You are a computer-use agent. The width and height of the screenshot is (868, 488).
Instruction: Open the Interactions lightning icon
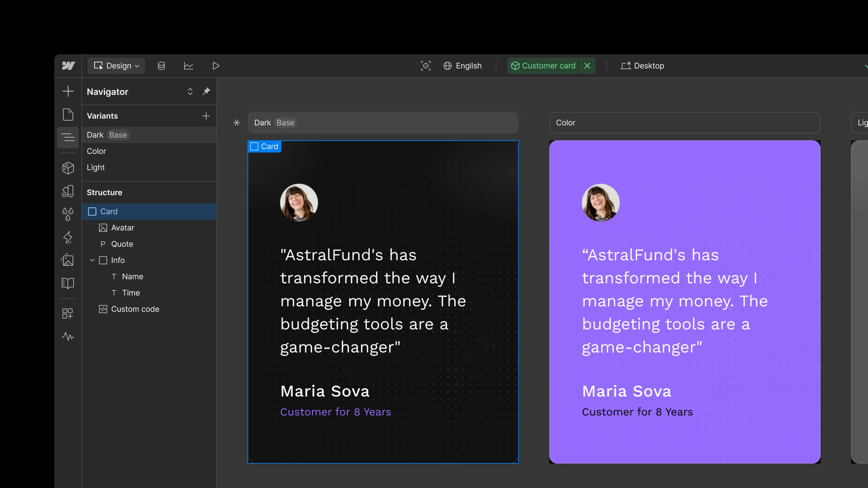click(68, 237)
